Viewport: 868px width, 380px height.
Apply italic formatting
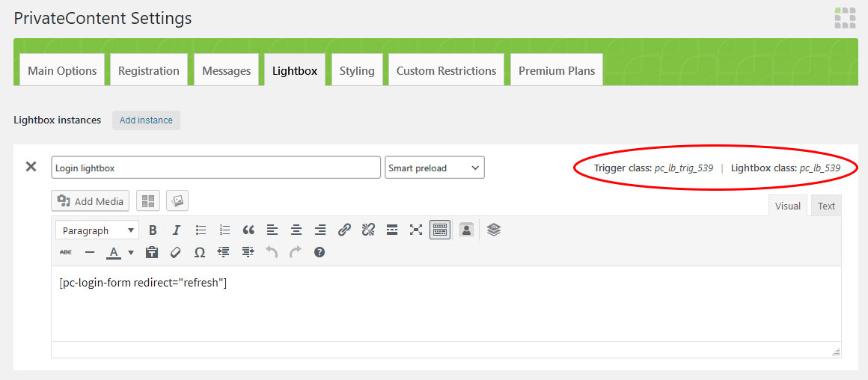177,230
